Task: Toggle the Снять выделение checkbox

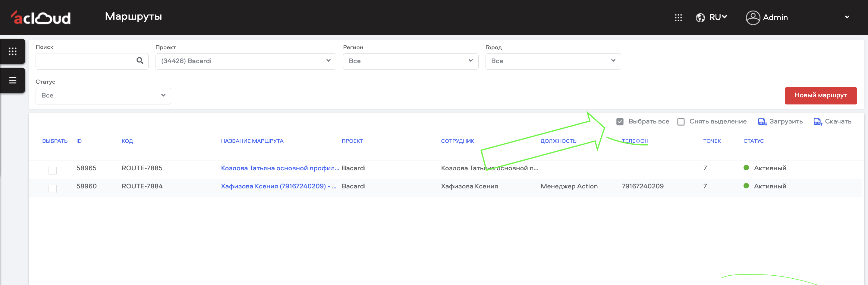Action: [x=681, y=122]
